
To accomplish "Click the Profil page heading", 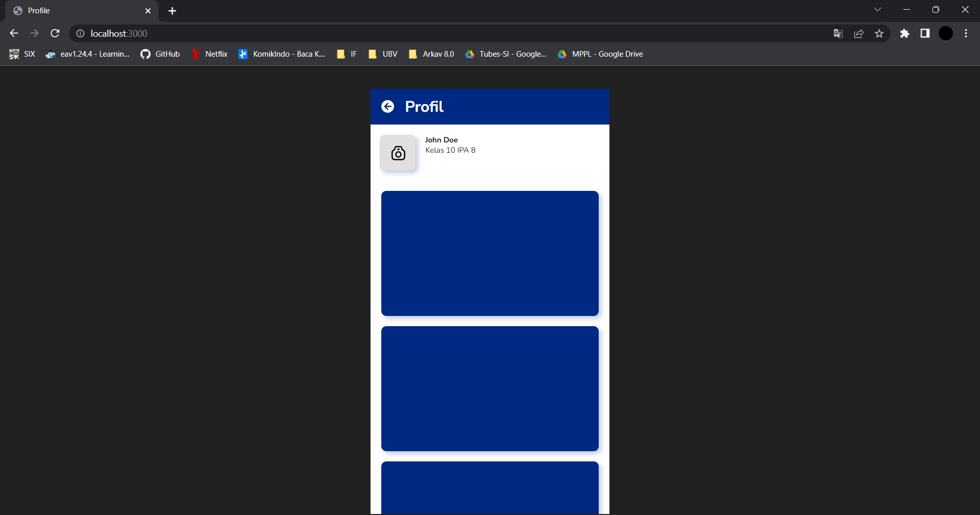I will point(424,107).
